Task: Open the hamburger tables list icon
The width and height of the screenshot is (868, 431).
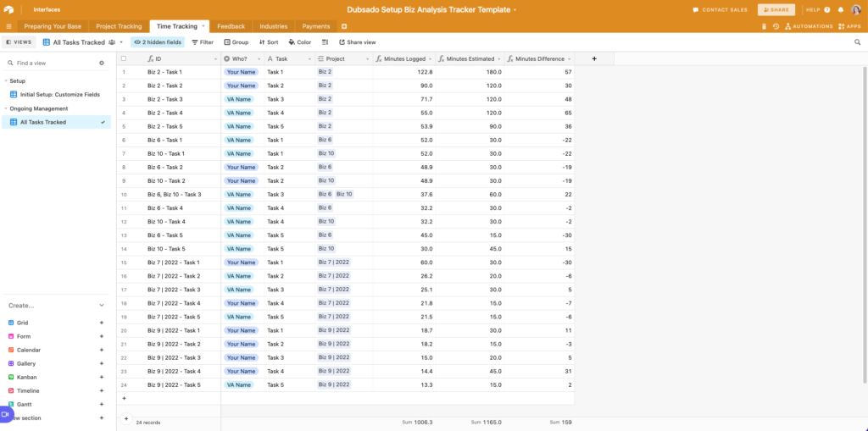Action: [x=8, y=26]
